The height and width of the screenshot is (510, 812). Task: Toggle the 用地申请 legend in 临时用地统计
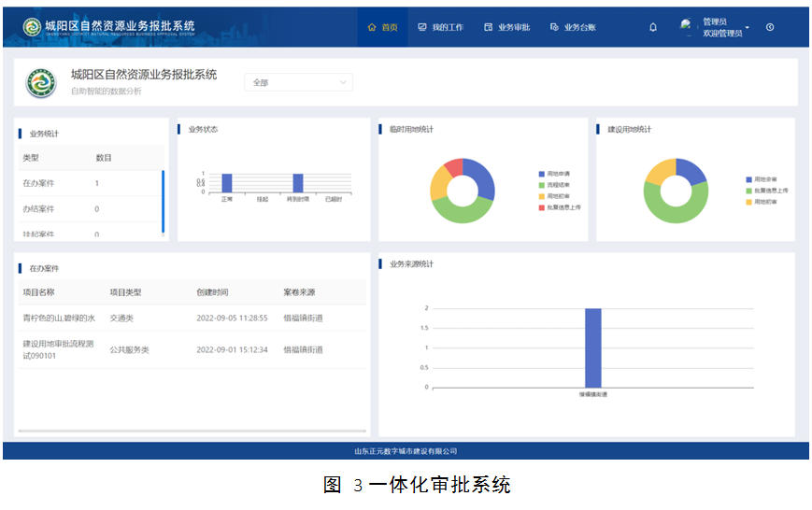(x=558, y=174)
